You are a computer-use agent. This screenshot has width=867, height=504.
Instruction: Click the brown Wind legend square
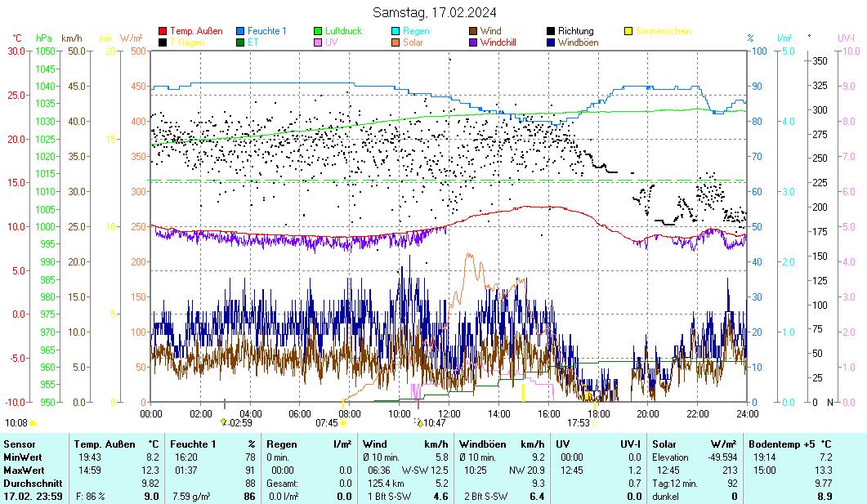tap(473, 31)
